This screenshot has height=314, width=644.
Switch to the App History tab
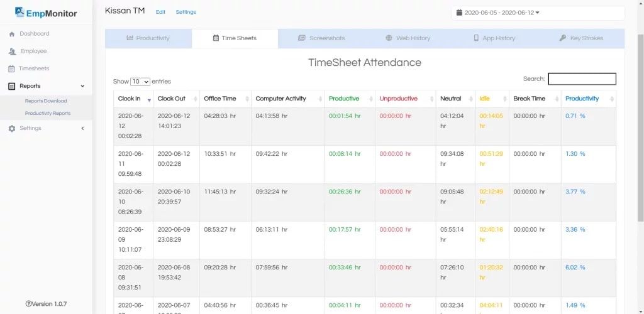pos(494,38)
